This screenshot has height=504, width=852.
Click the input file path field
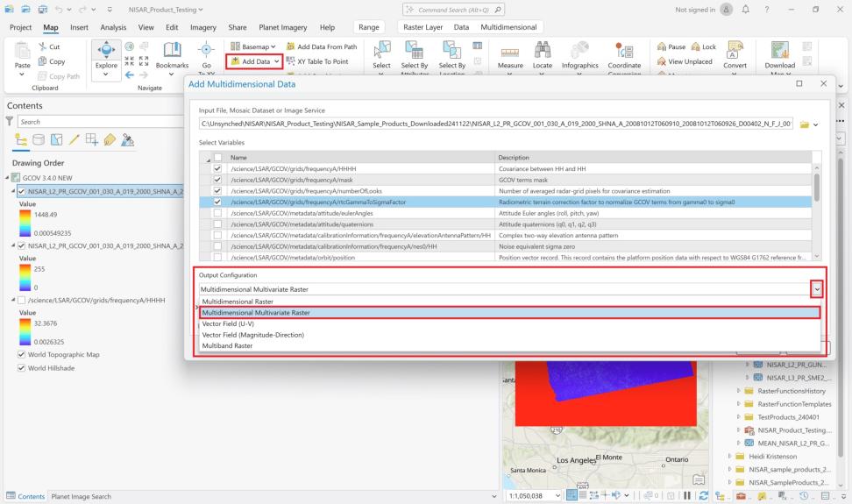tap(495, 124)
